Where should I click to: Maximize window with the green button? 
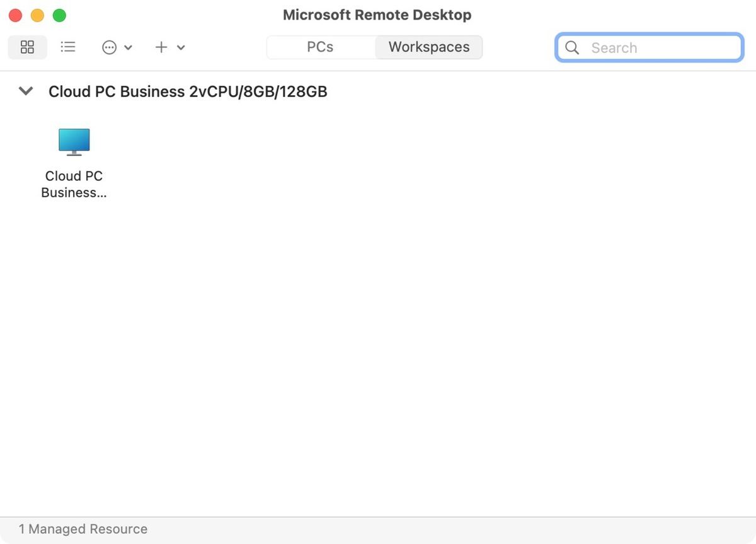[59, 15]
